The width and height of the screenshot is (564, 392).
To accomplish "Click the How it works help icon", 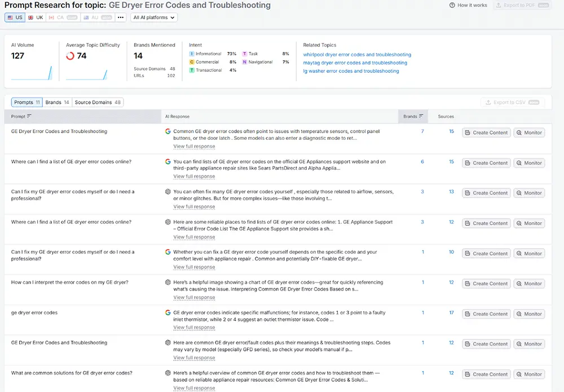I will point(452,5).
